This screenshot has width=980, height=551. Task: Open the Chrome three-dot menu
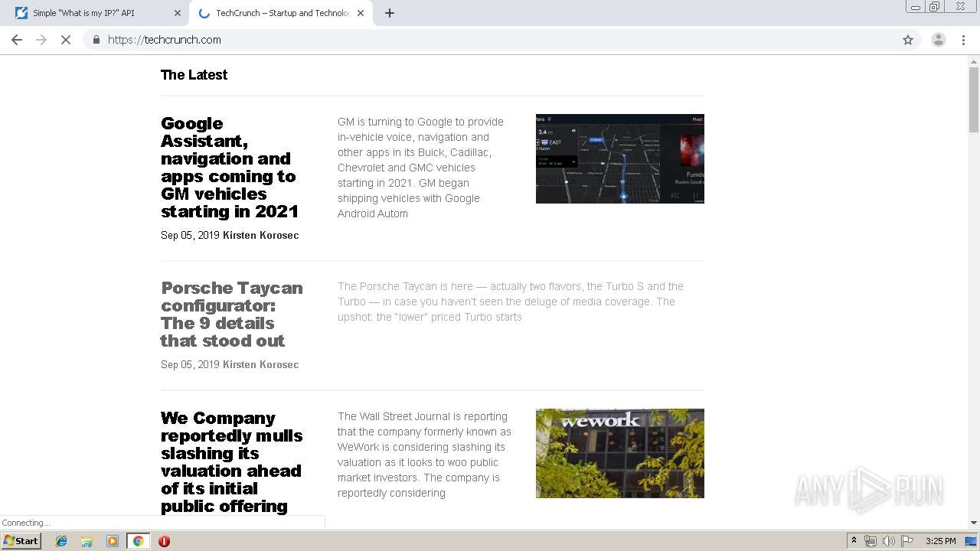963,40
